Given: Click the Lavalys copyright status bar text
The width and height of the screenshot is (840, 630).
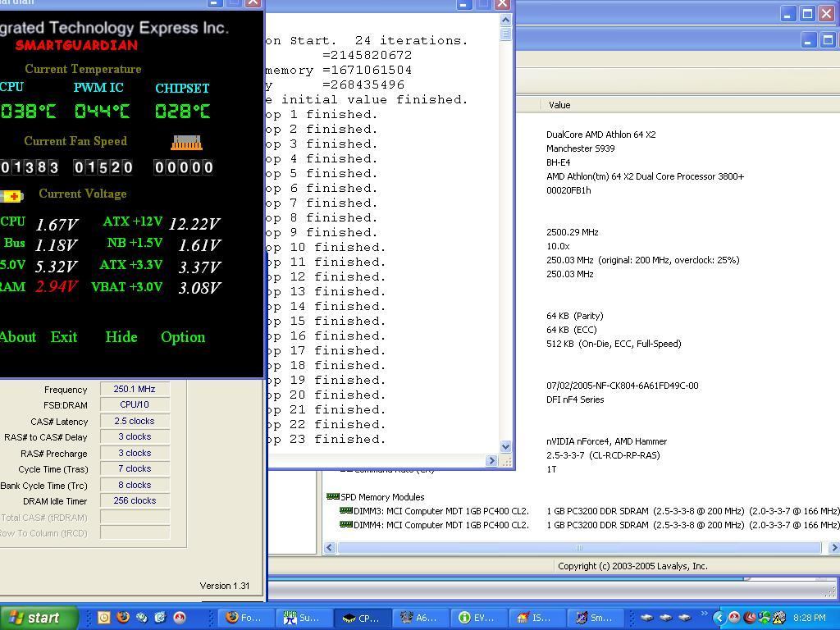Looking at the screenshot, I should point(632,566).
